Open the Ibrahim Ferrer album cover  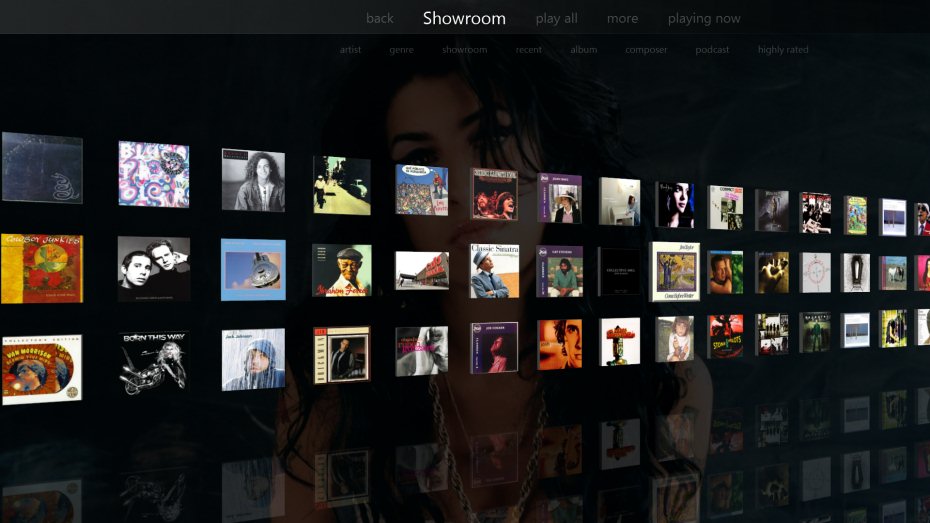[342, 270]
